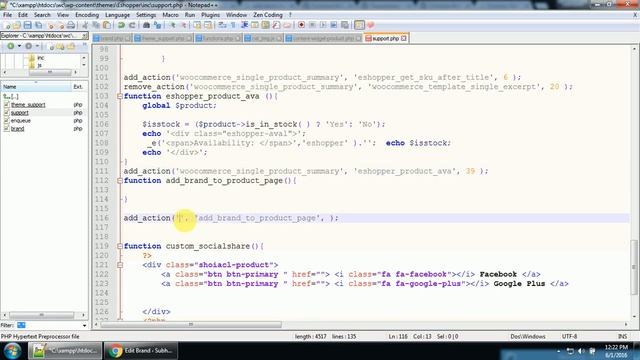This screenshot has width=640, height=360.
Task: Select brand file in Explorer list
Action: [x=18, y=129]
